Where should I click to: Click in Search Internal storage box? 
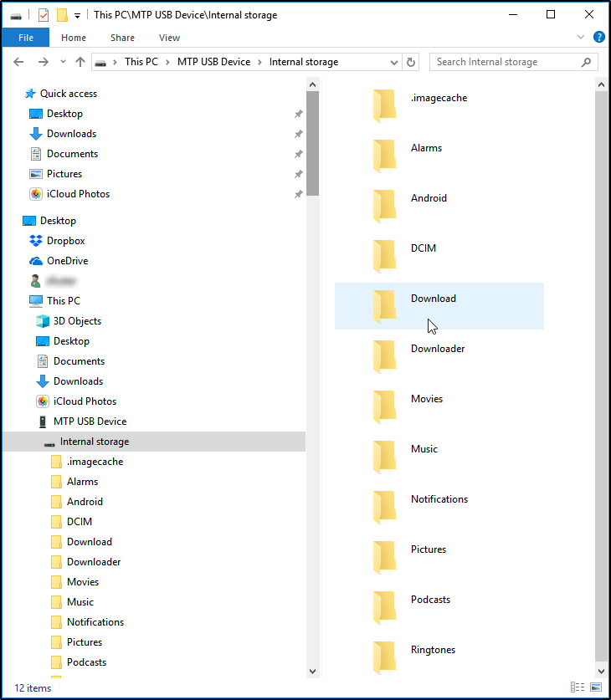(505, 62)
